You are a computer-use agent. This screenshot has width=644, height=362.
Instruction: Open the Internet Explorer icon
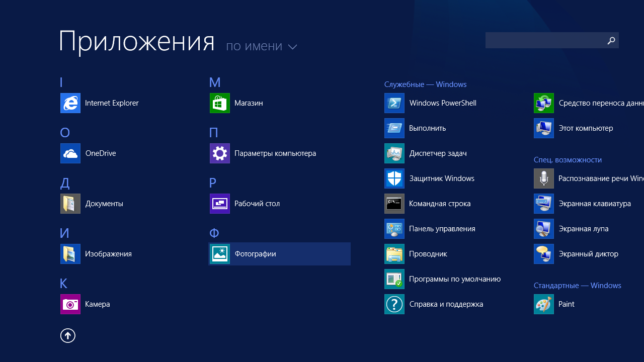tap(70, 103)
